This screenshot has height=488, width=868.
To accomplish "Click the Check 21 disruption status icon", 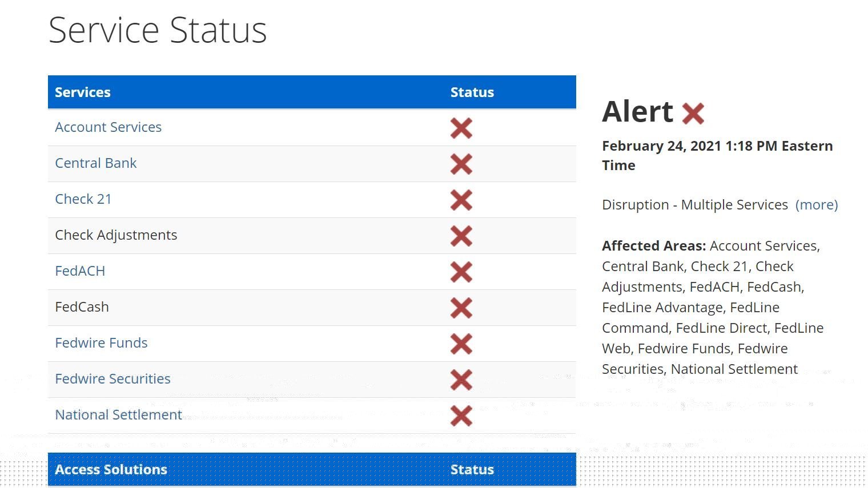I will coord(461,200).
